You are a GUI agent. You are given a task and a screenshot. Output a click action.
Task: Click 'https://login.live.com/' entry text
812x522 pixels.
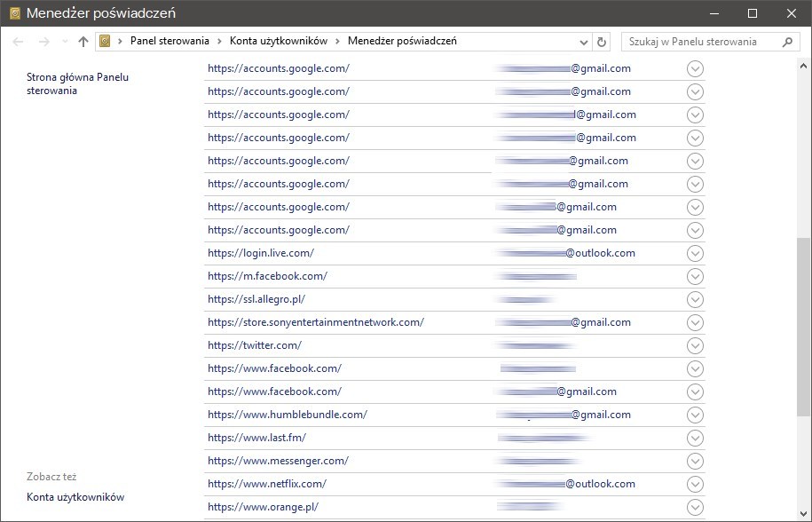(261, 253)
